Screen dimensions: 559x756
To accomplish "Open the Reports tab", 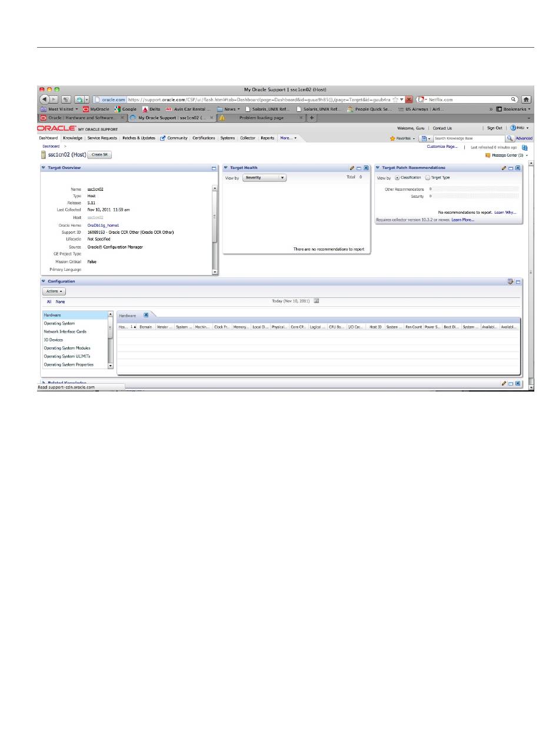I will coord(267,138).
